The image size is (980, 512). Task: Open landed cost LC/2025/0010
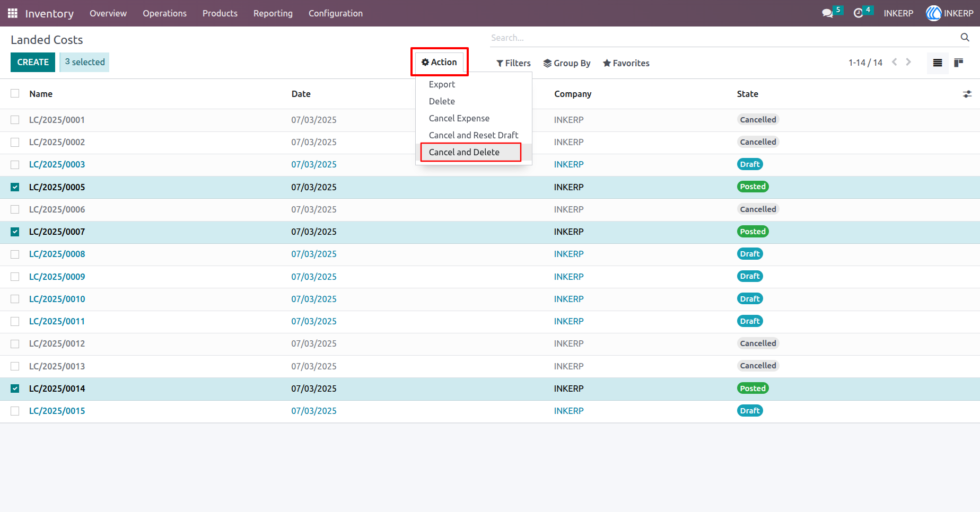[57, 299]
